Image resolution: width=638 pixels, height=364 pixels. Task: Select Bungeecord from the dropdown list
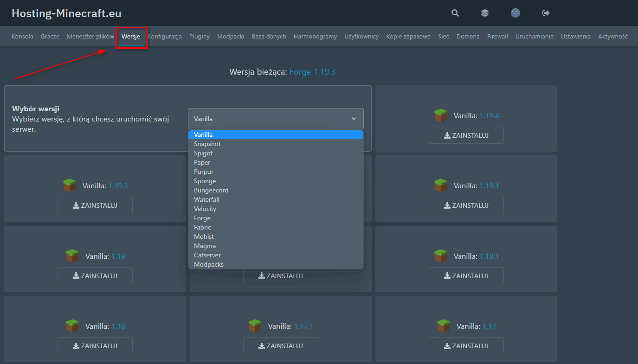click(x=276, y=190)
